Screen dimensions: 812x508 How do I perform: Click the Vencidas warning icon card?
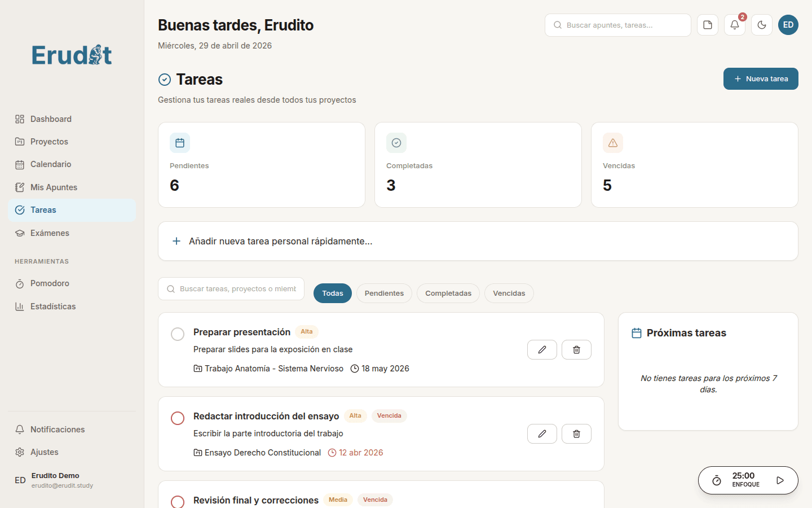613,143
